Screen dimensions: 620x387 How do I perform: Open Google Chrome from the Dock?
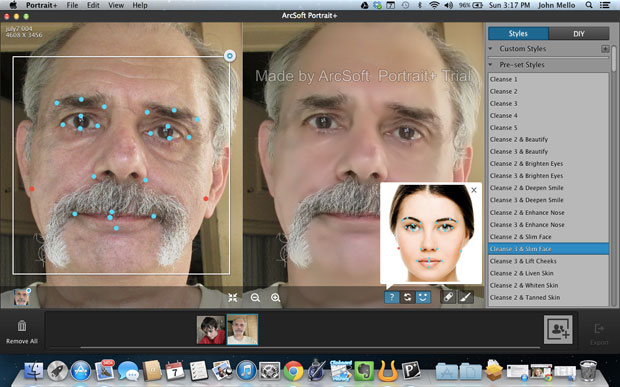(293, 370)
